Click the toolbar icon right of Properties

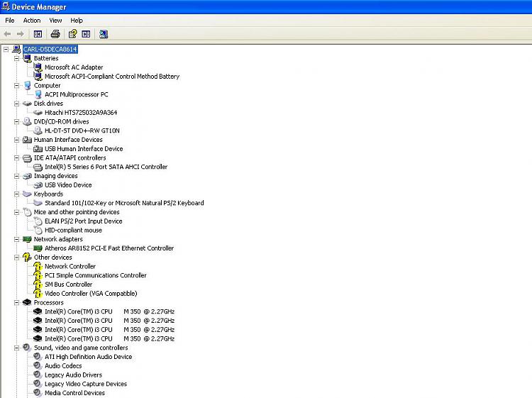(86, 34)
